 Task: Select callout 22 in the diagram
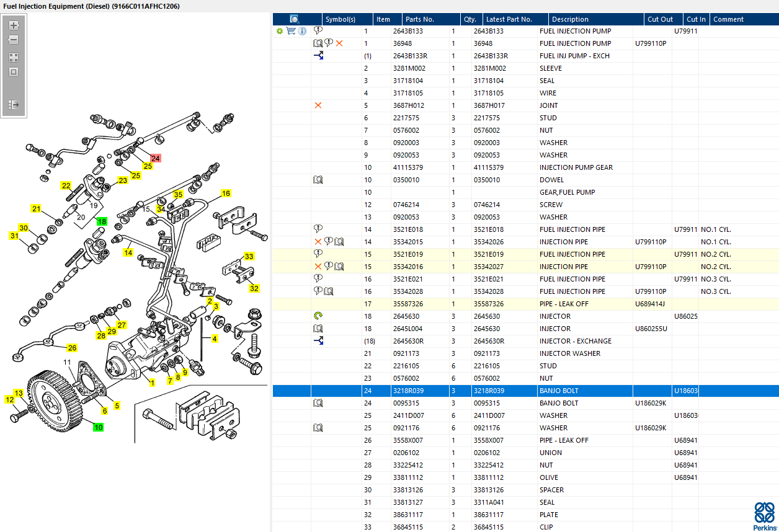point(66,185)
